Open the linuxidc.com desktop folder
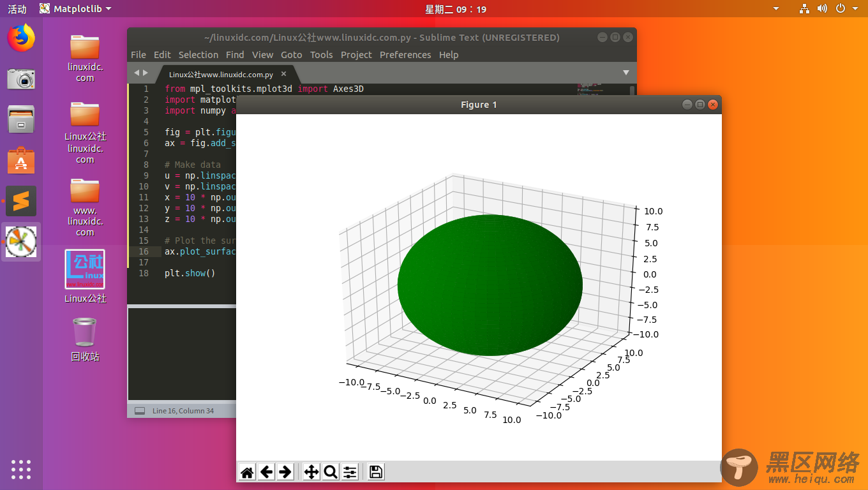The height and width of the screenshot is (490, 868). pos(85,58)
